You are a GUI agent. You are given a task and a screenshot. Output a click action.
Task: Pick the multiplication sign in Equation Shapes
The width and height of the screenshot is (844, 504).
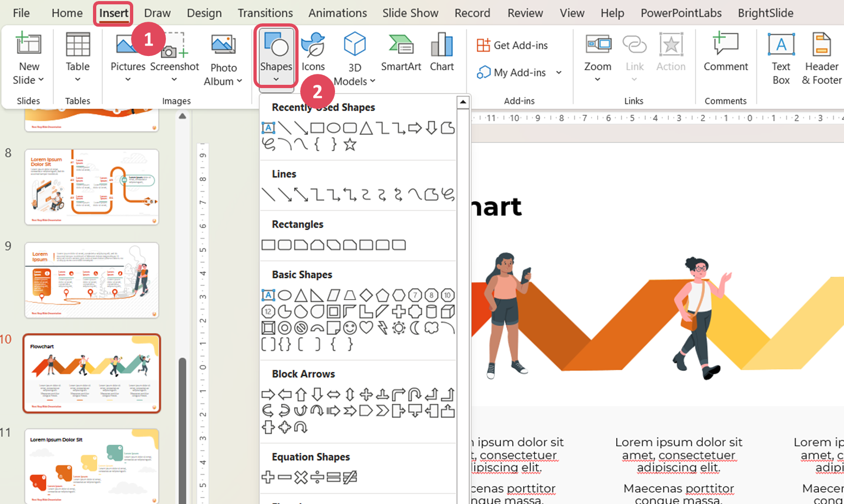tap(301, 477)
